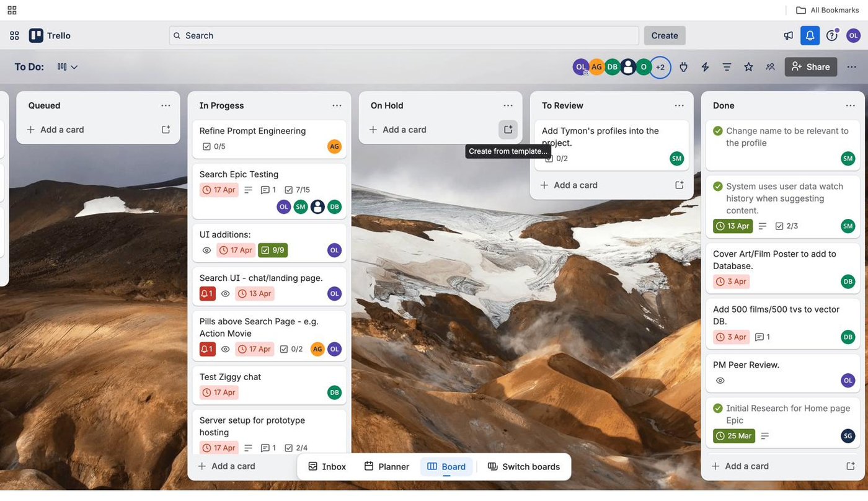Toggle complete on System uses user data card
Screen dimensions: 868x501
pos(718,186)
